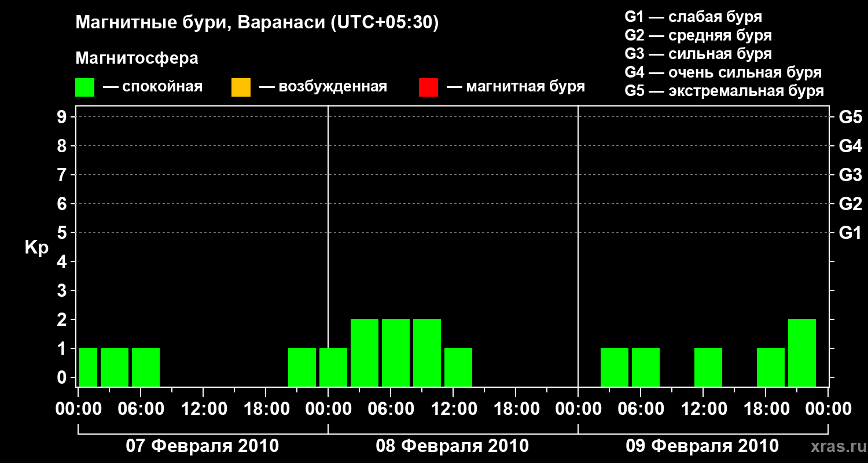Image resolution: width=868 pixels, height=463 pixels.
Task: Click the 'G4 — очень сильная буря' legend line
Action: pos(723,72)
